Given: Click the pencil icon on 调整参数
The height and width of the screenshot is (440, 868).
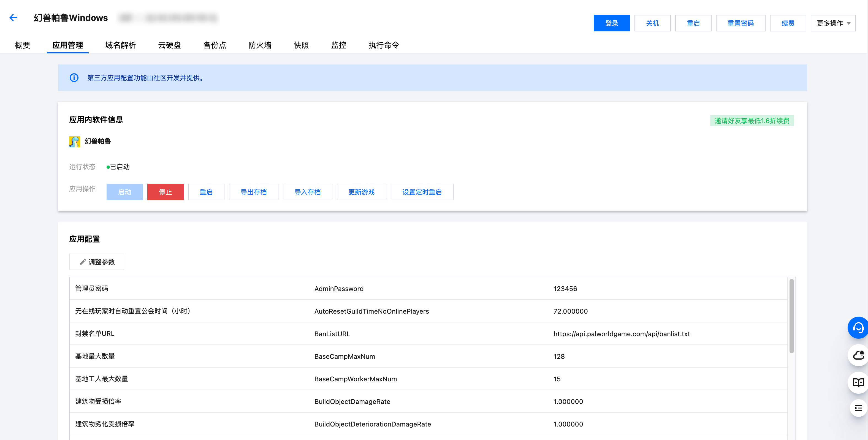Looking at the screenshot, I should (x=83, y=262).
